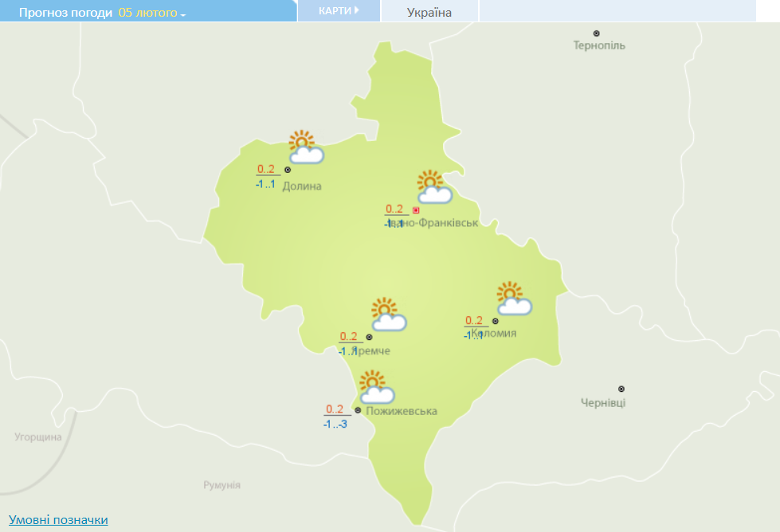This screenshot has width=780, height=532.
Task: Click the weather icon above Долина
Action: point(305,148)
